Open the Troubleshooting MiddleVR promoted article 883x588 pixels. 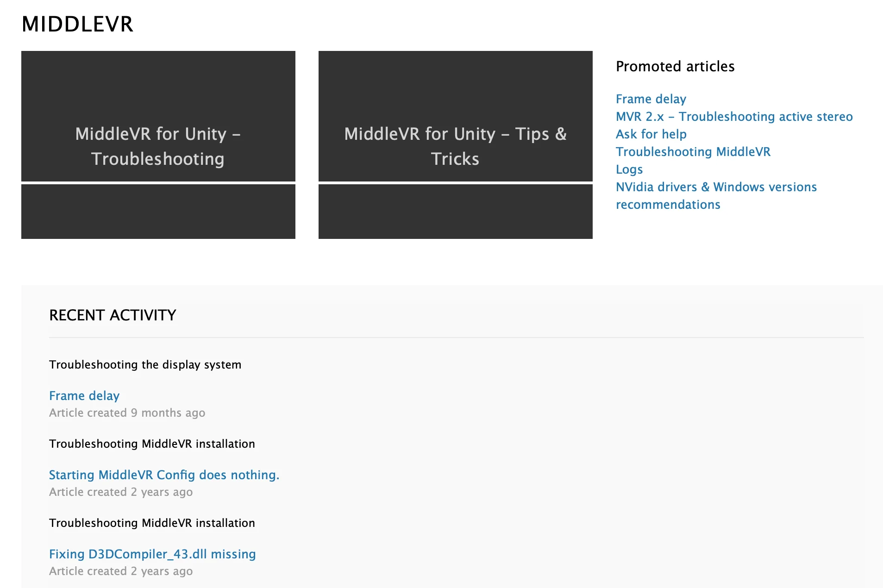693,152
